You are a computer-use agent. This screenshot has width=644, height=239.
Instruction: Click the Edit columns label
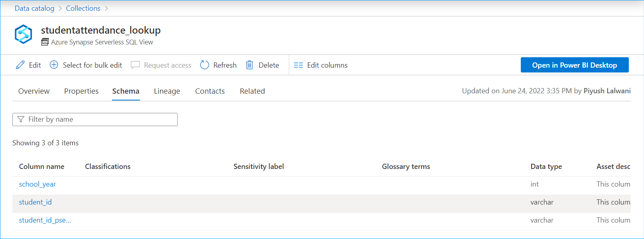[x=327, y=65]
